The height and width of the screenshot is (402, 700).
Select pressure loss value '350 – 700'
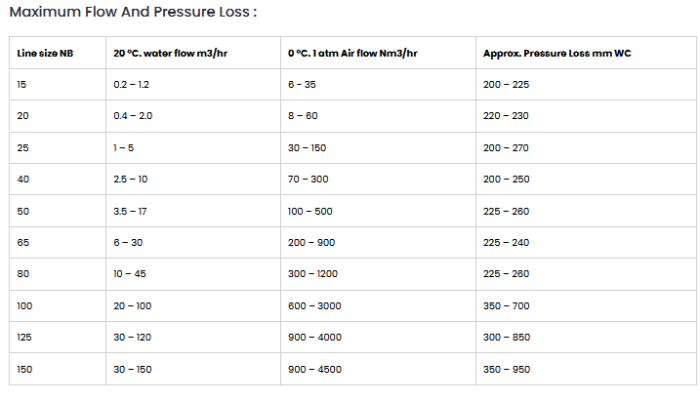(506, 306)
